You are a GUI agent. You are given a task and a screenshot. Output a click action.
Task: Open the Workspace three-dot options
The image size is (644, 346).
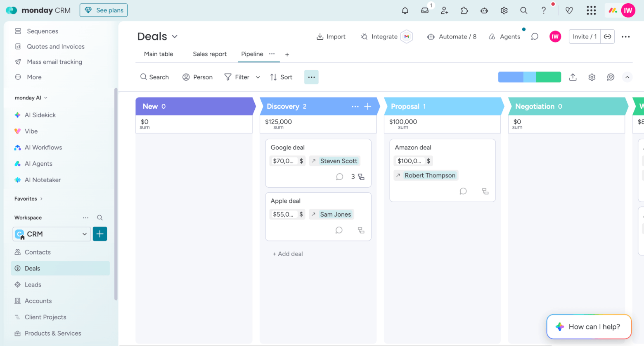point(85,217)
